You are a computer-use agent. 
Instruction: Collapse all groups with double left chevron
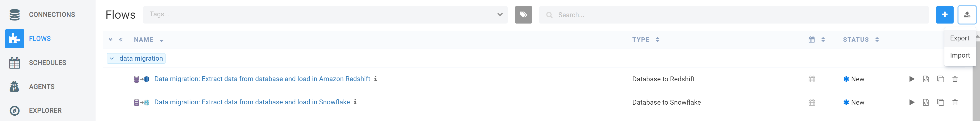tap(121, 39)
